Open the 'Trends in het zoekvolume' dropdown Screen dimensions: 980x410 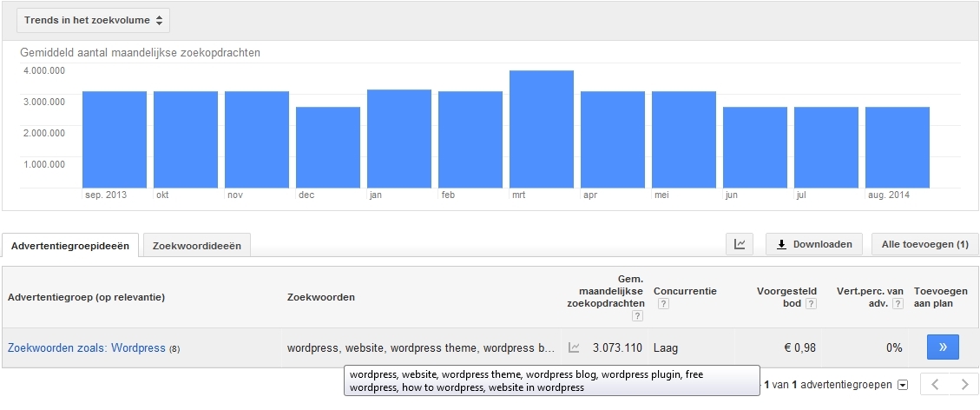[x=93, y=20]
